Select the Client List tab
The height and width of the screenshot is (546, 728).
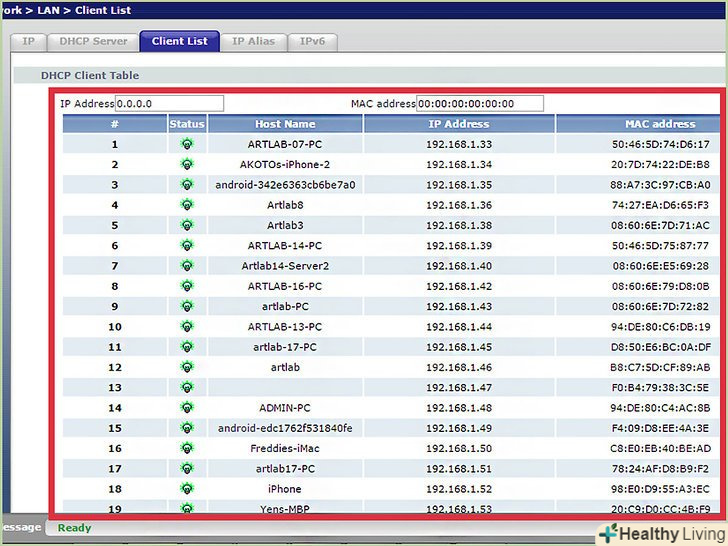tap(179, 41)
